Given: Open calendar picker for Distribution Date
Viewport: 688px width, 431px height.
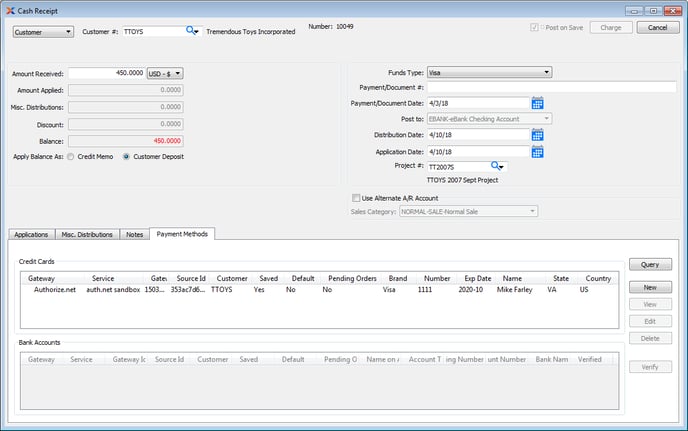Looking at the screenshot, I should tap(537, 135).
